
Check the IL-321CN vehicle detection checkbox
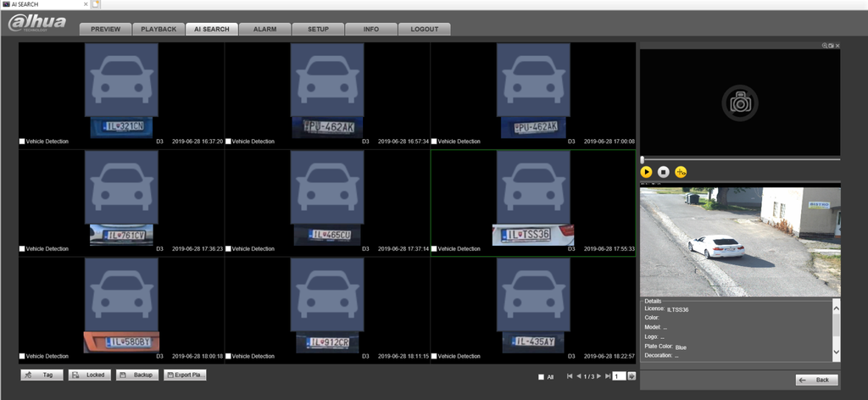pos(23,142)
